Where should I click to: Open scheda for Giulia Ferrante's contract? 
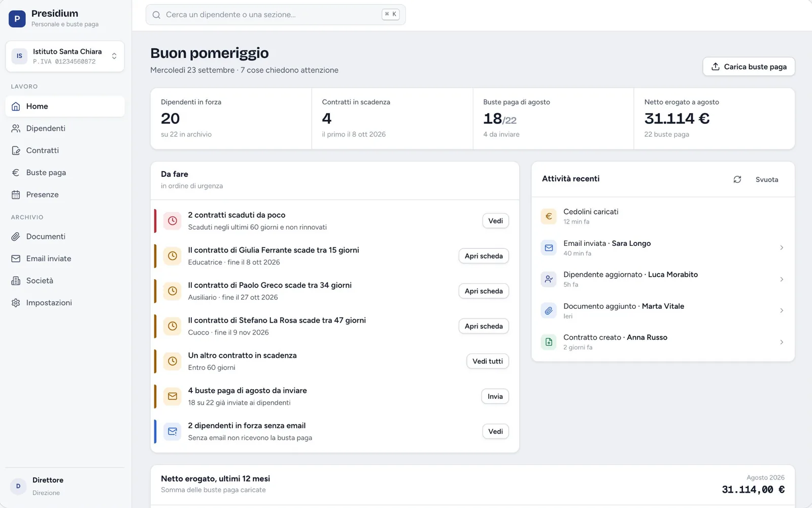[x=484, y=256]
